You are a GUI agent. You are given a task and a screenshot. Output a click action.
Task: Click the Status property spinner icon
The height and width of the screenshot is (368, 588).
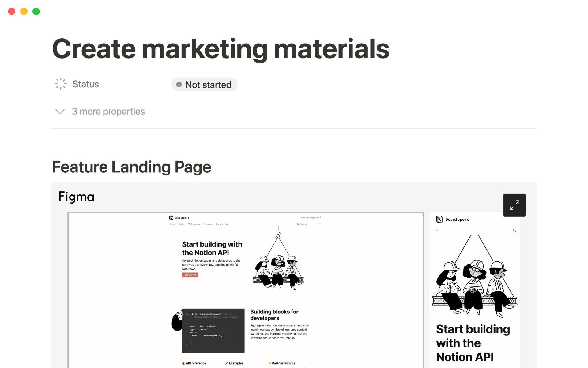[x=61, y=84]
